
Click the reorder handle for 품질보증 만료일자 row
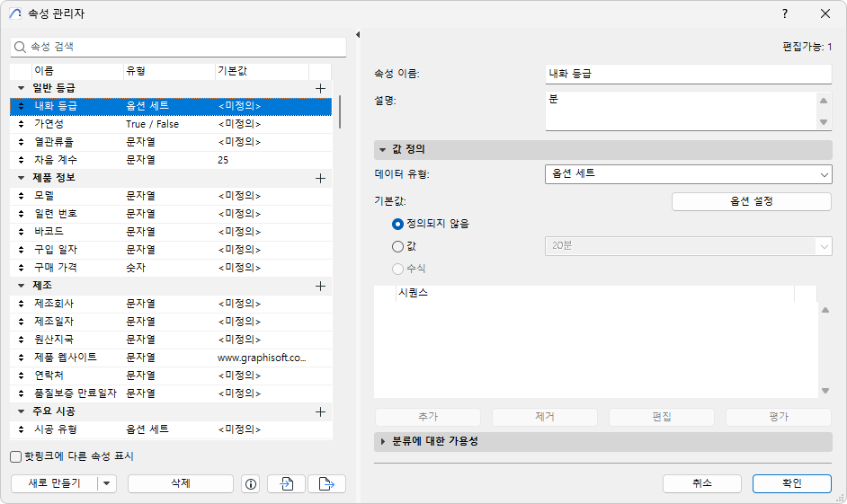21,393
